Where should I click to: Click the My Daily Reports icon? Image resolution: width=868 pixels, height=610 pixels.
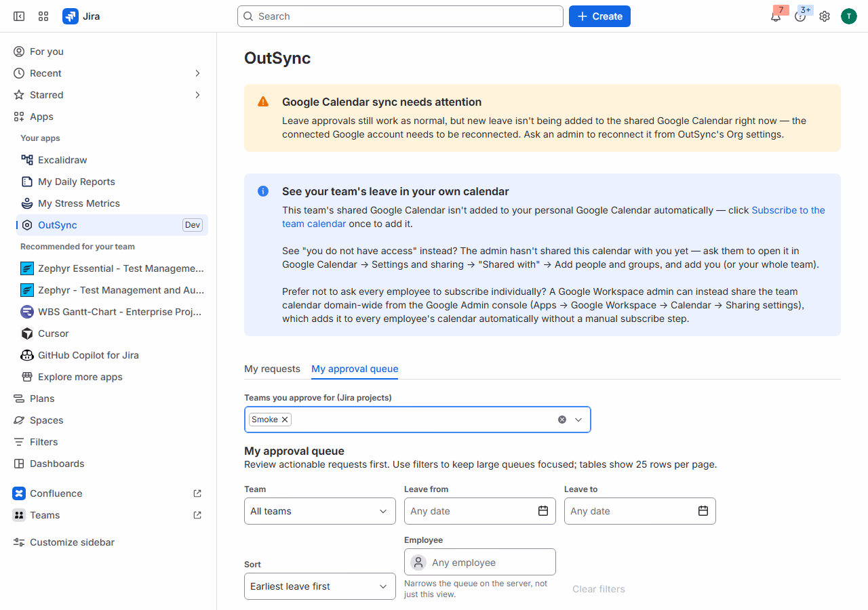(27, 182)
